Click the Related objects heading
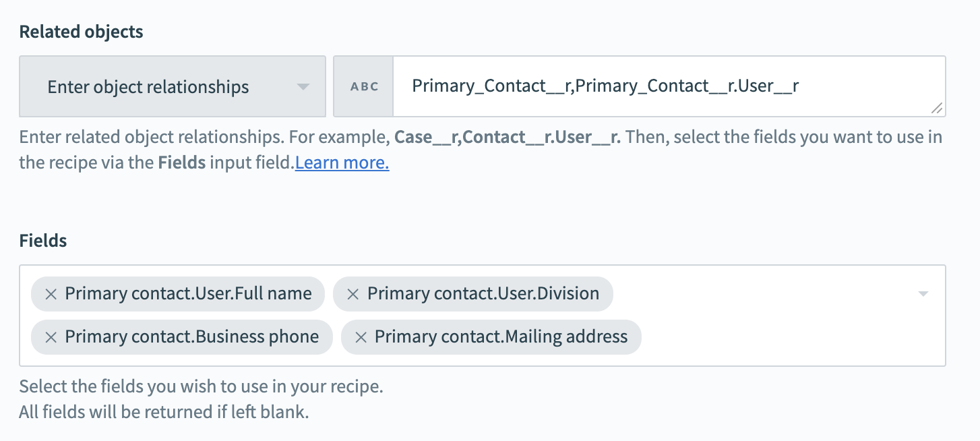This screenshot has width=980, height=441. (81, 32)
